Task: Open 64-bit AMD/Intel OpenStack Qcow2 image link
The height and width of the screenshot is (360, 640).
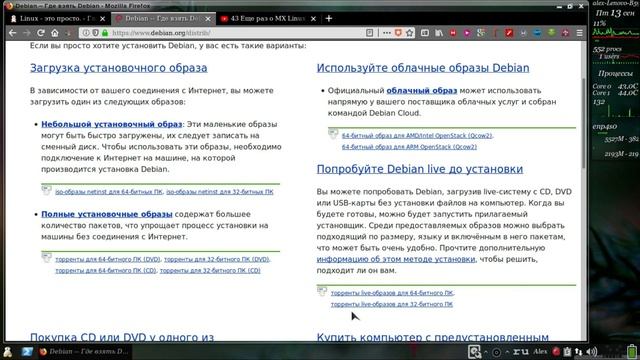Action: point(417,136)
